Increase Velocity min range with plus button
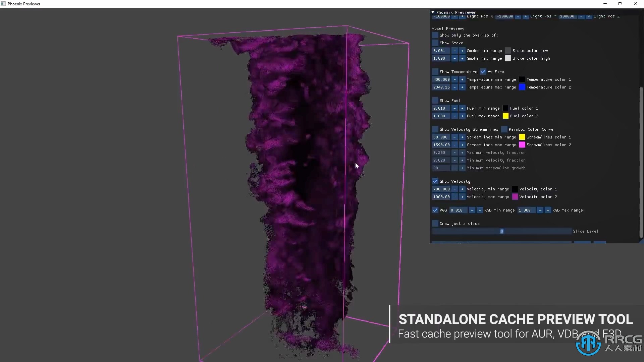 pos(462,189)
